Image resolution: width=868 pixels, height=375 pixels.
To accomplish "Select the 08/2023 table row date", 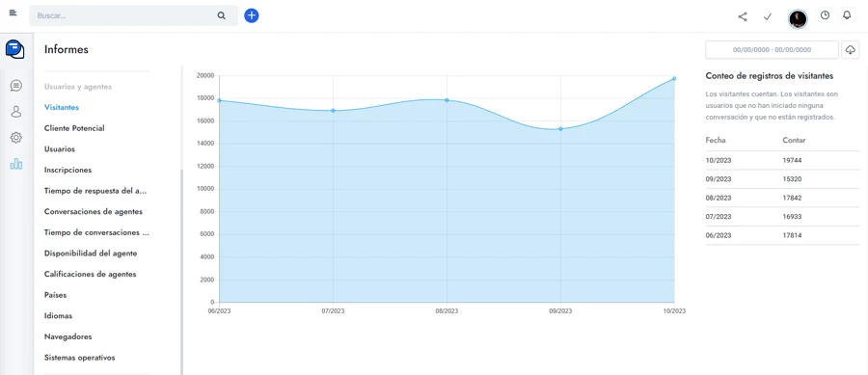I will click(719, 198).
